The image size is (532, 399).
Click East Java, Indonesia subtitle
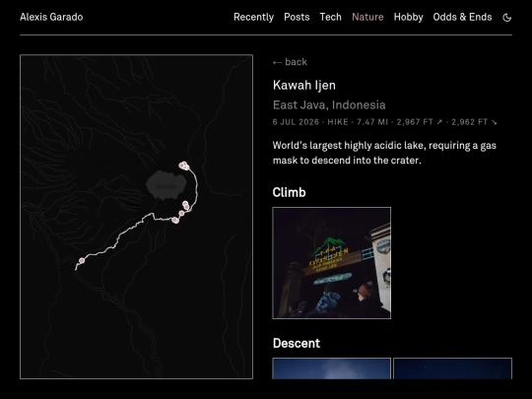tap(329, 105)
